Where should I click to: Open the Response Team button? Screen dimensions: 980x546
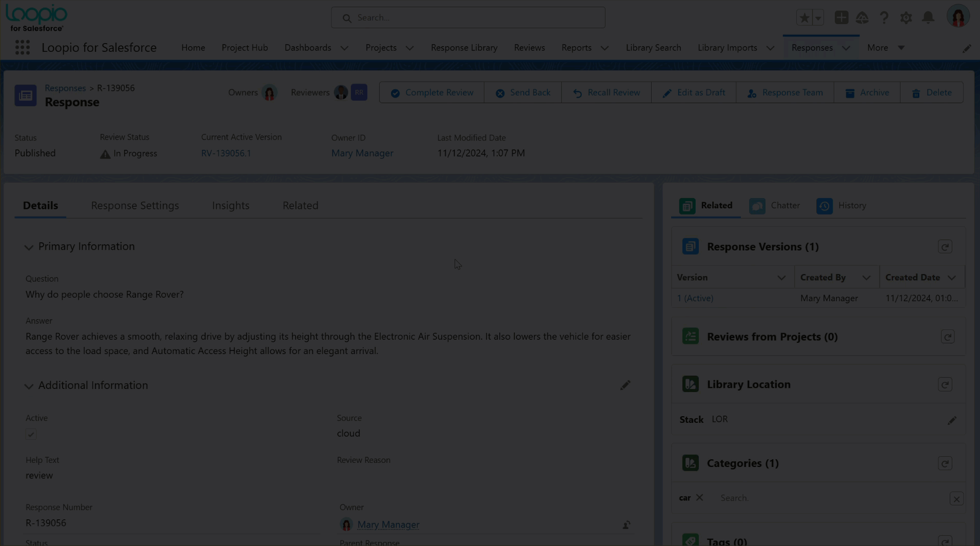[785, 93]
